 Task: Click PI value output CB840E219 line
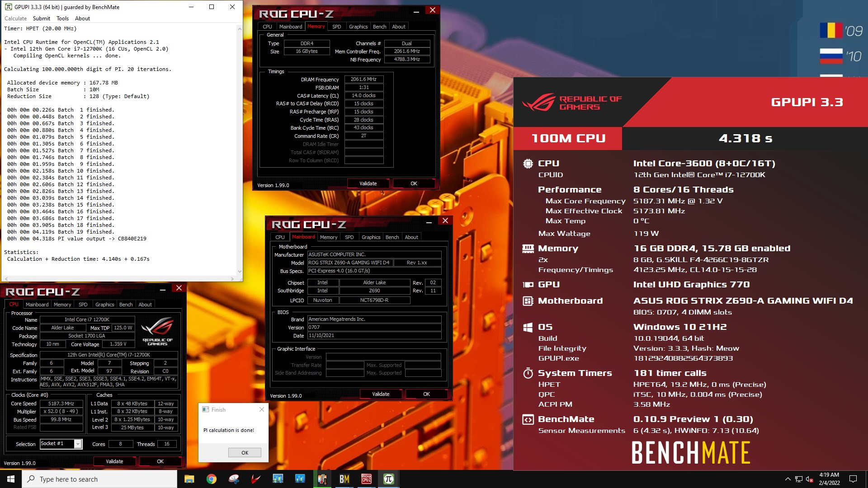click(x=77, y=239)
